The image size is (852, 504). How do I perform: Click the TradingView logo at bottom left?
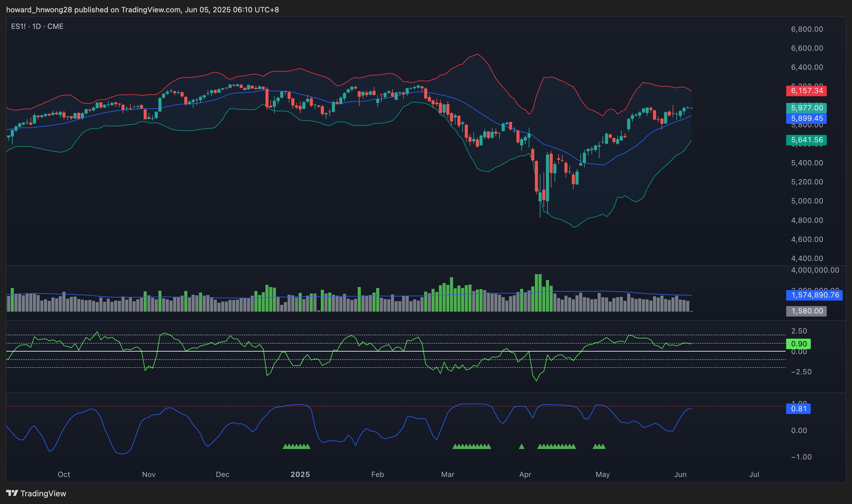[36, 493]
